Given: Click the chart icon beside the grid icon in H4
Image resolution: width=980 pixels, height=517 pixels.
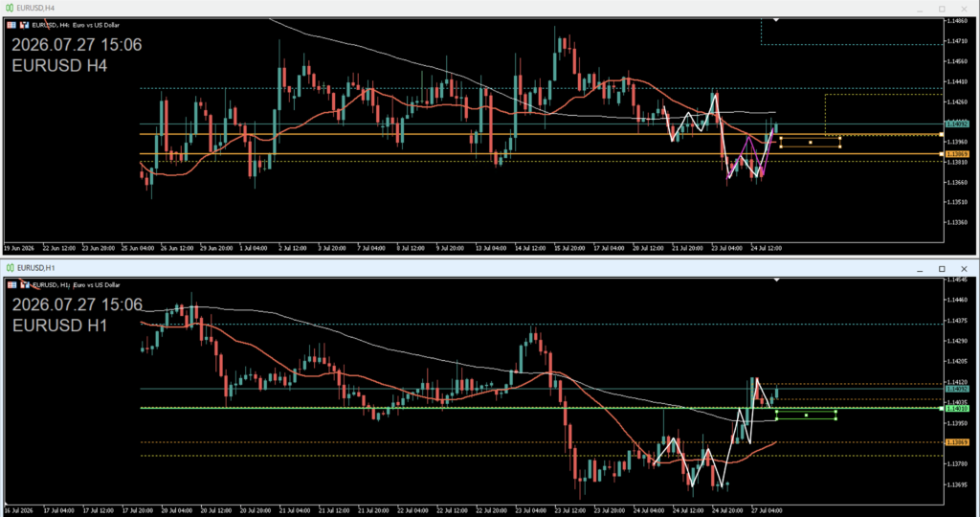Looking at the screenshot, I should click(24, 25).
